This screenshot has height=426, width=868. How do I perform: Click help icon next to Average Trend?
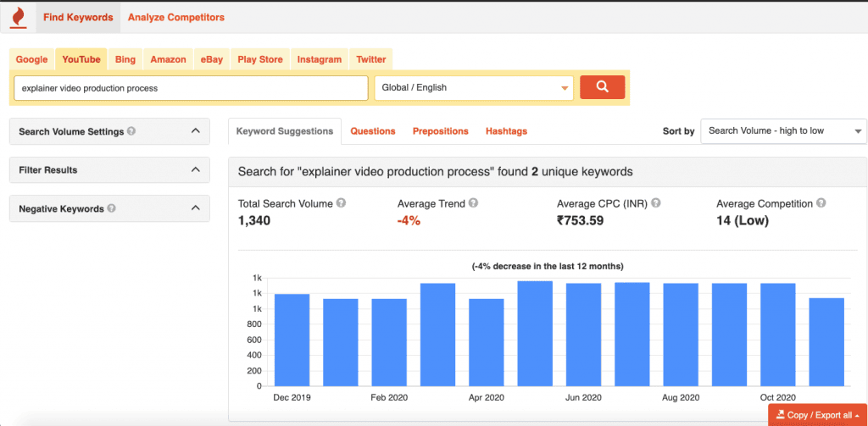click(x=473, y=203)
